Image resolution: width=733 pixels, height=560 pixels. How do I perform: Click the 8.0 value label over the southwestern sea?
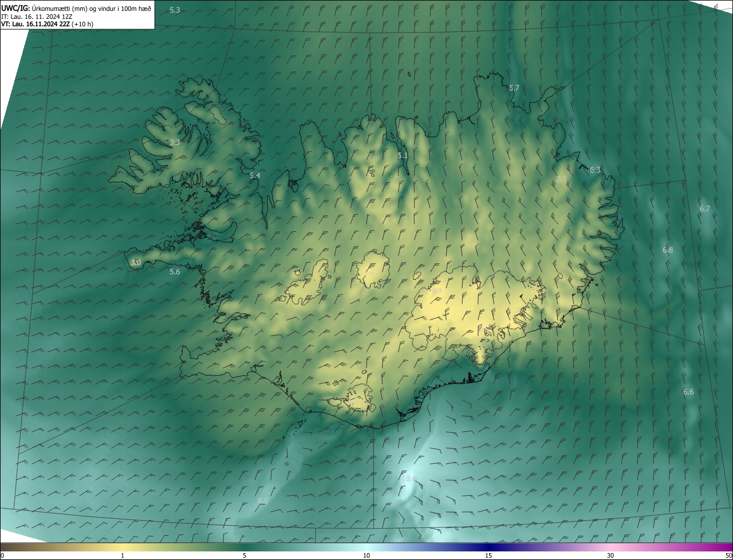263,500
